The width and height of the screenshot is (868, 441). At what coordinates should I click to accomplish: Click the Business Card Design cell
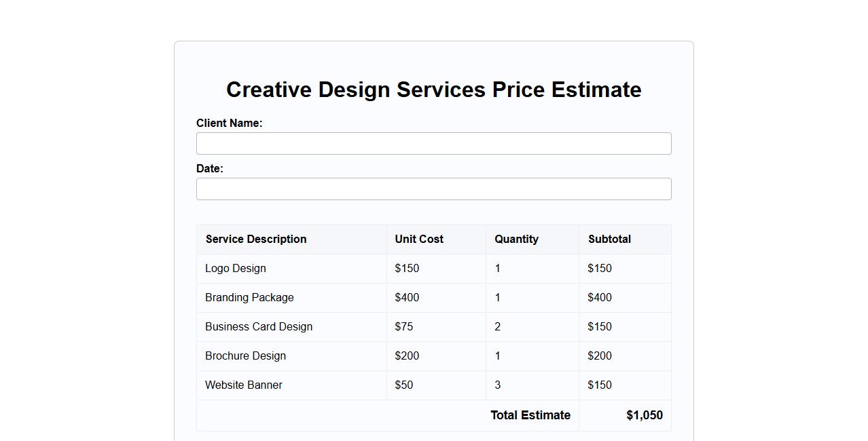[x=259, y=327]
